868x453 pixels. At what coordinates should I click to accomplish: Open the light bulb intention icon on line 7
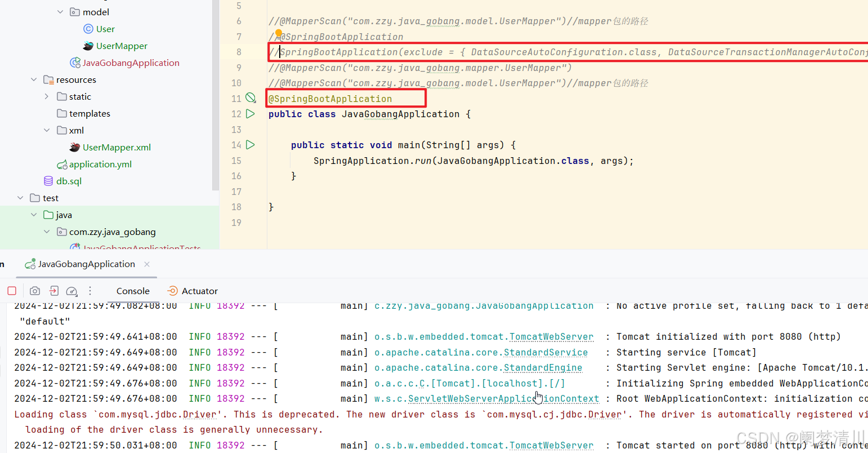(278, 33)
